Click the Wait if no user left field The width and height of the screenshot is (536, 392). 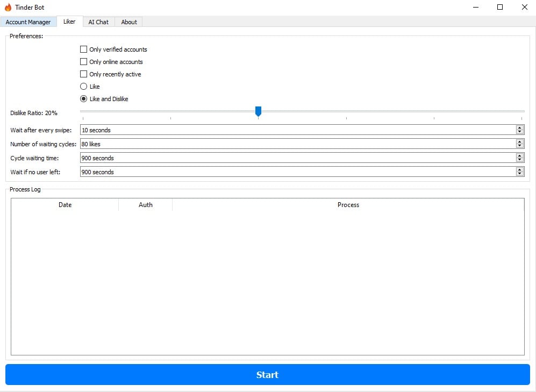(x=302, y=172)
